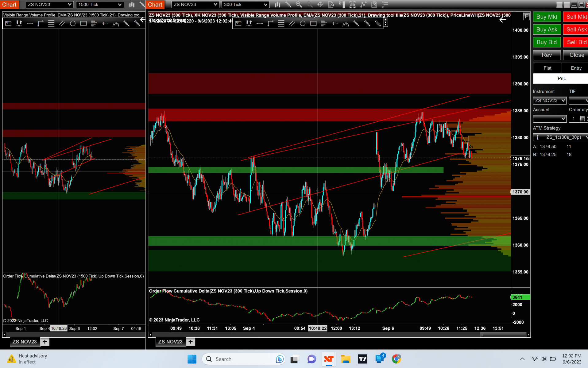The image size is (588, 368).
Task: Expand the Chart Trader Instrument dropdown
Action: coord(550,101)
